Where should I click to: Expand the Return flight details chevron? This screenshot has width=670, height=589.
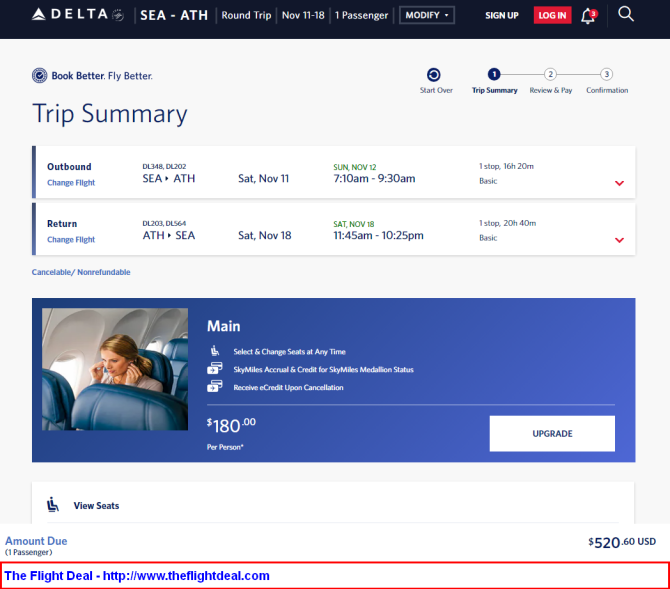click(619, 240)
